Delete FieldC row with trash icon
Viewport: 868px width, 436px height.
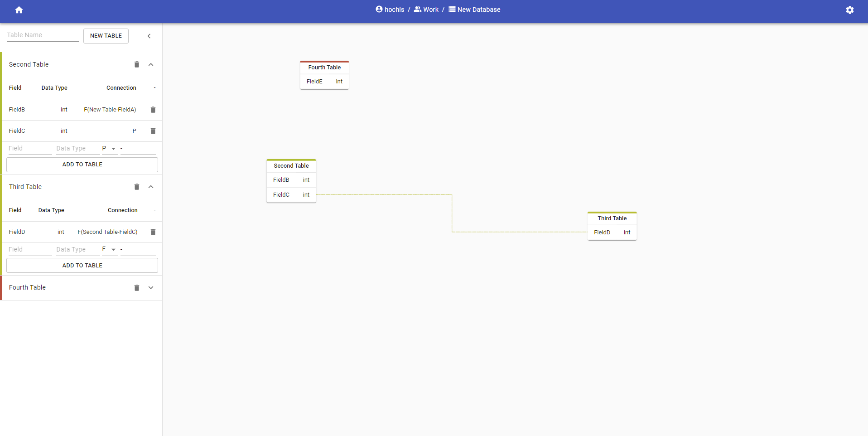(x=153, y=131)
